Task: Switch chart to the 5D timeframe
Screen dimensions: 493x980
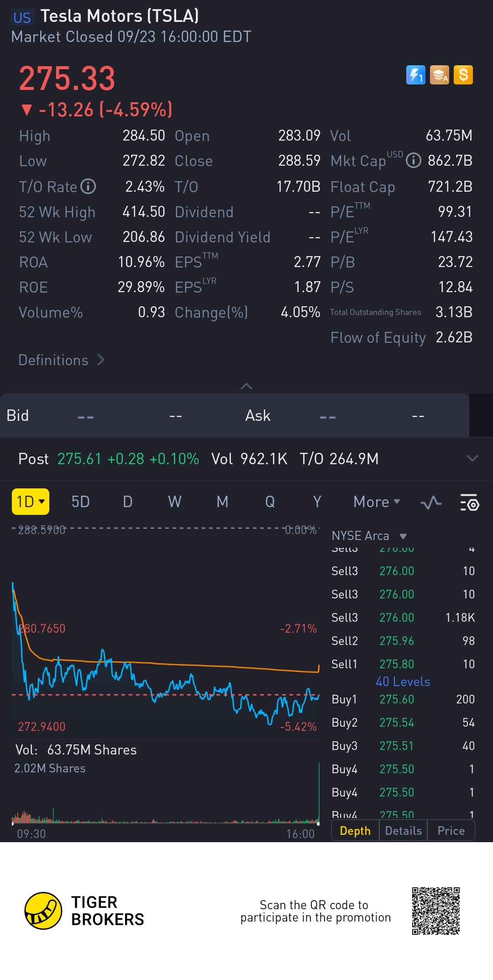Action: click(80, 502)
